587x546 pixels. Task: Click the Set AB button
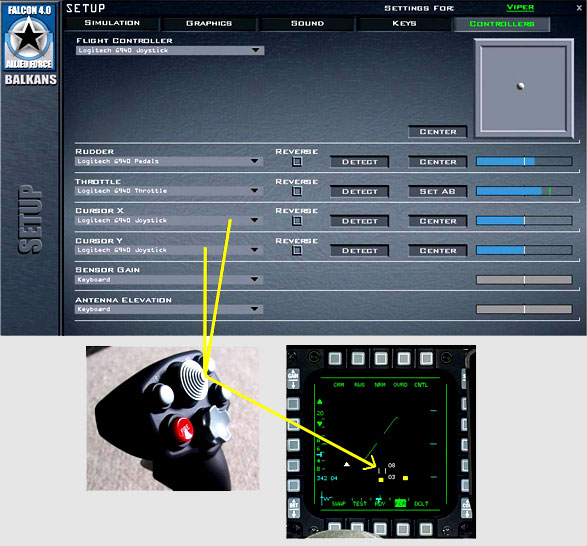coord(438,191)
